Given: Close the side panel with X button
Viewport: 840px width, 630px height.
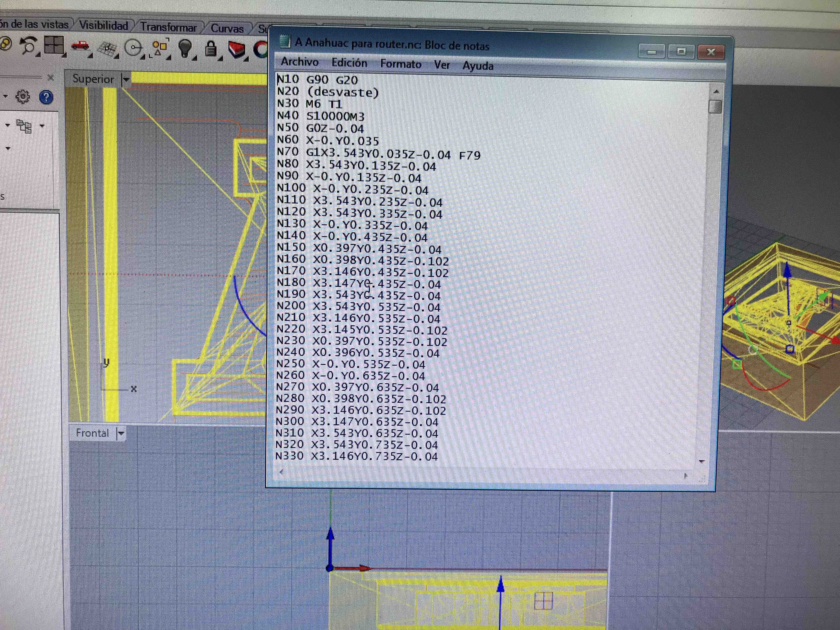Looking at the screenshot, I should point(51,78).
